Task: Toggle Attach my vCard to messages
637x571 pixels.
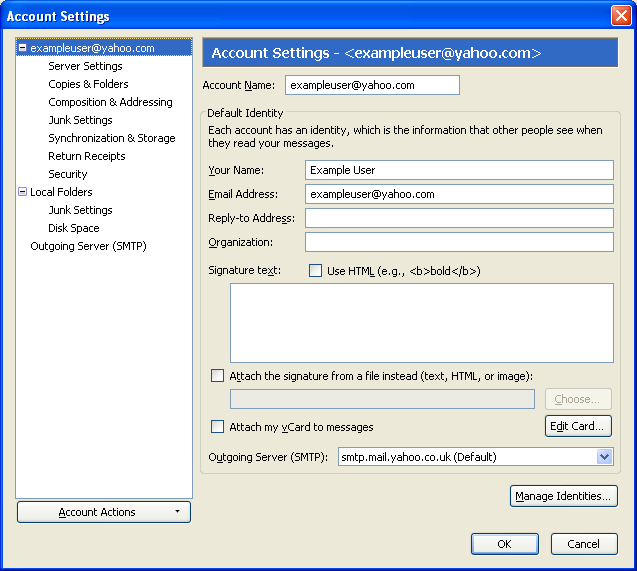Action: [x=218, y=427]
